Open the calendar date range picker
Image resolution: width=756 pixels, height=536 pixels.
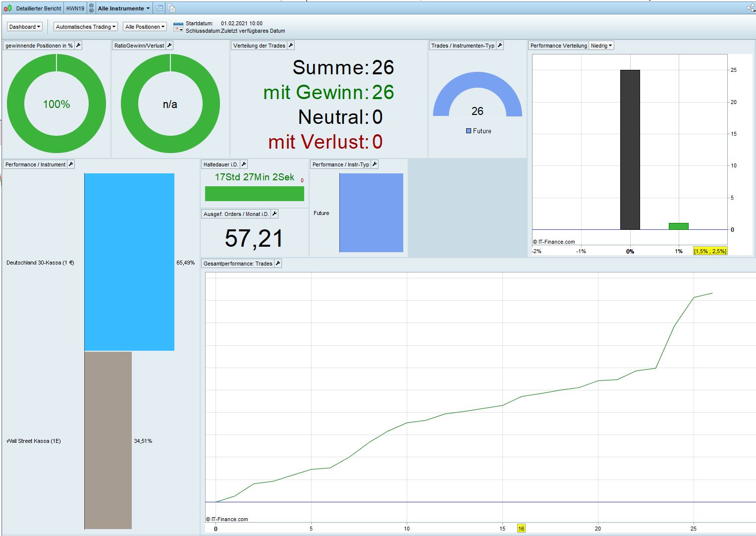(x=178, y=27)
